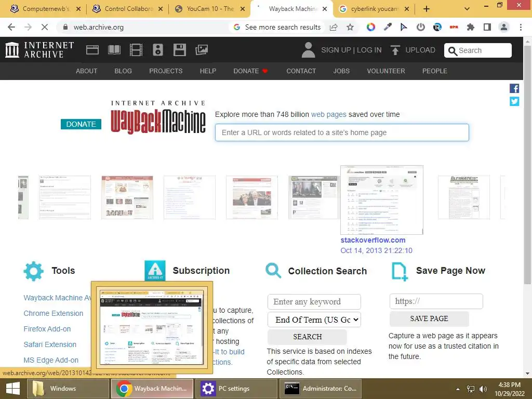Screen dimensions: 532x399
Task: Click Save Page Now document icon
Action: [400, 271]
